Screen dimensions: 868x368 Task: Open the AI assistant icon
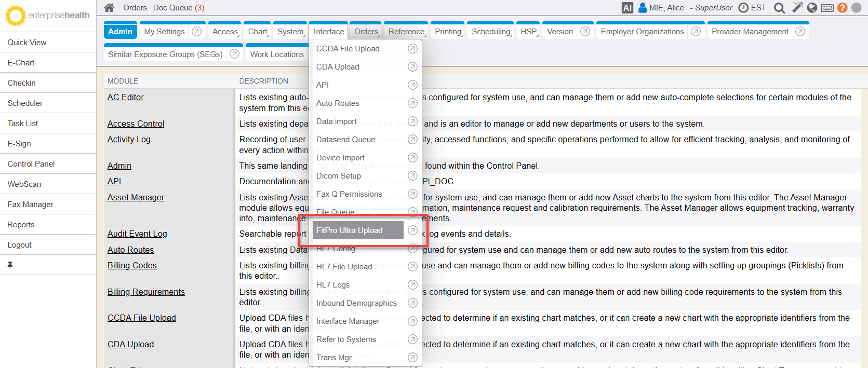(627, 8)
